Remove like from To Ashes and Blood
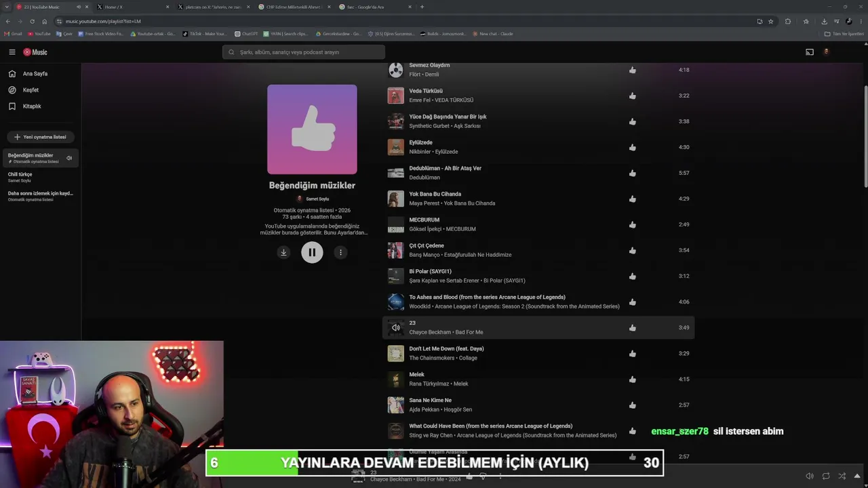 633,302
